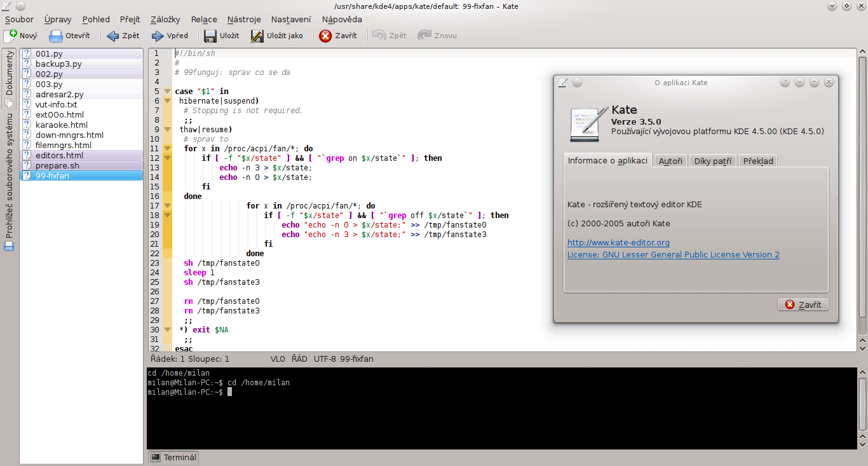Open the Nápověda menu
This screenshot has height=466, width=868.
[342, 19]
